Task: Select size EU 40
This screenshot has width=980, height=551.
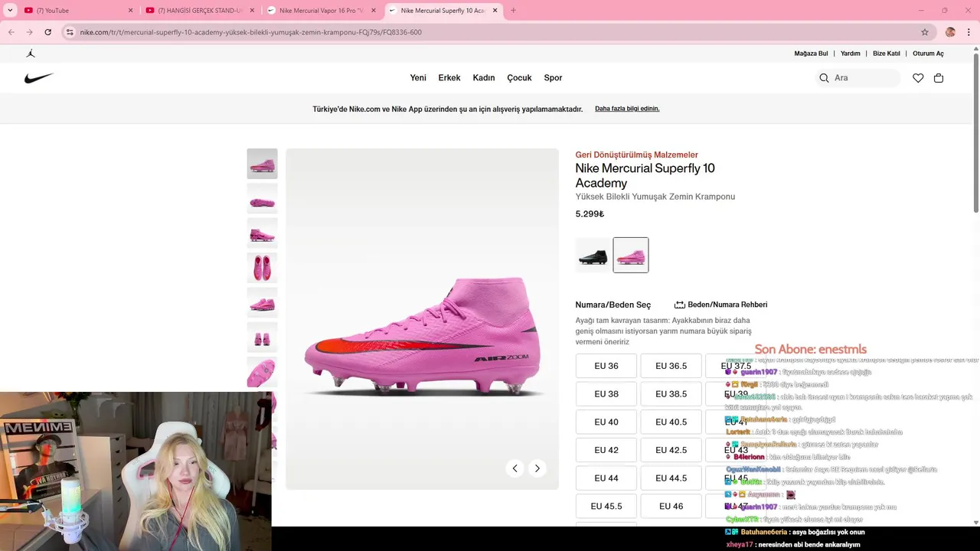Action: [x=606, y=422]
